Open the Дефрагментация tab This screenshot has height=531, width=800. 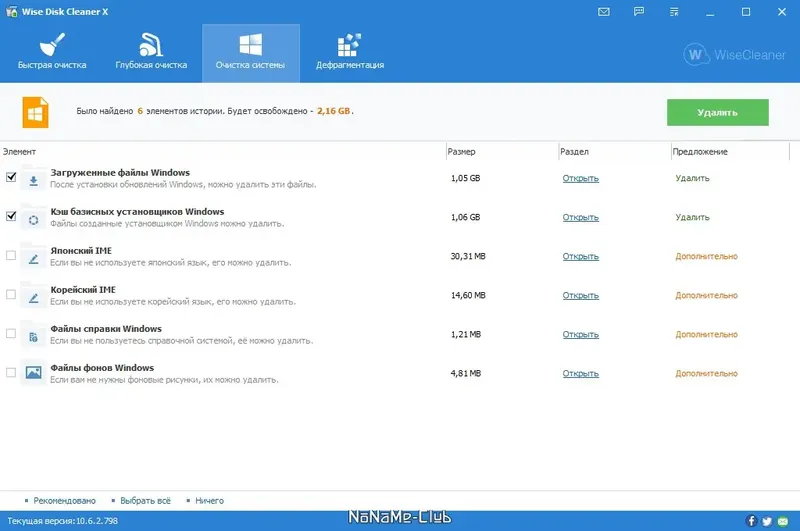(350, 53)
